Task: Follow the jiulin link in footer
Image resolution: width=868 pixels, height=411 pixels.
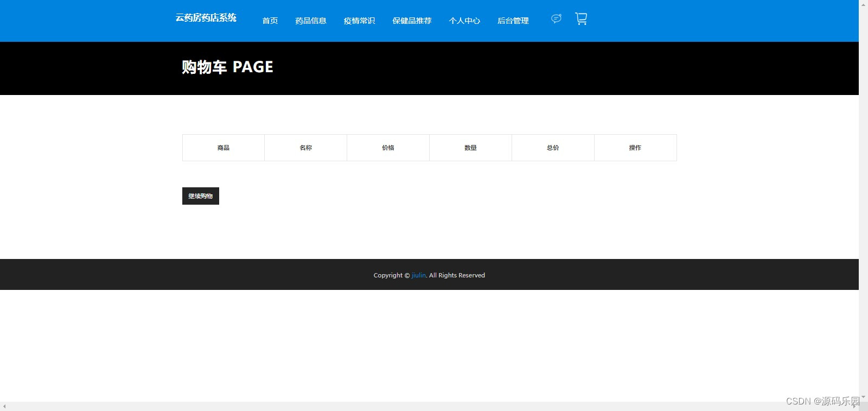Action: click(x=418, y=275)
